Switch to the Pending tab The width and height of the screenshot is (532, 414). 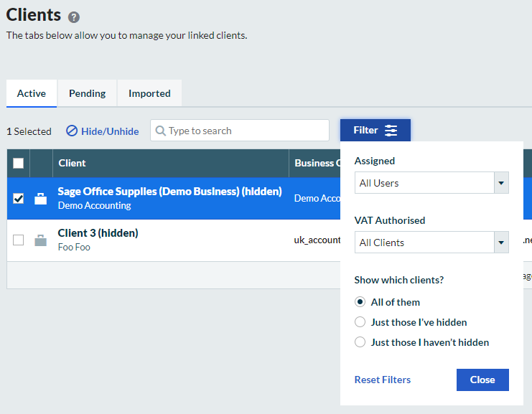click(87, 93)
